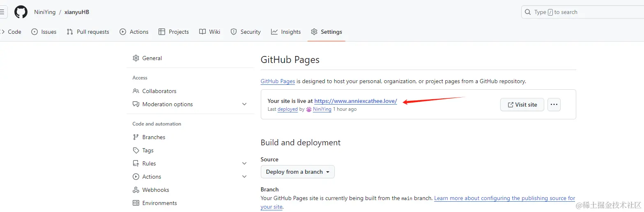The image size is (644, 212).
Task: Expand Moderation options section
Action: click(191, 104)
